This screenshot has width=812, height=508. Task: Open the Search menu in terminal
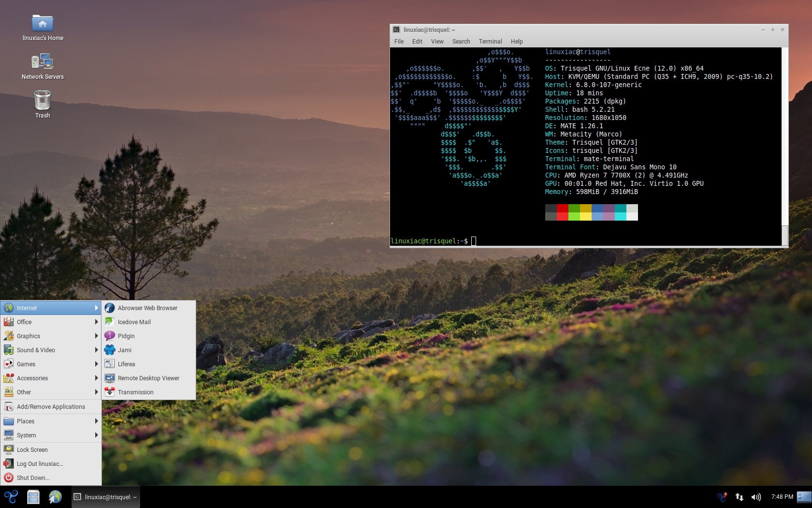coord(461,42)
